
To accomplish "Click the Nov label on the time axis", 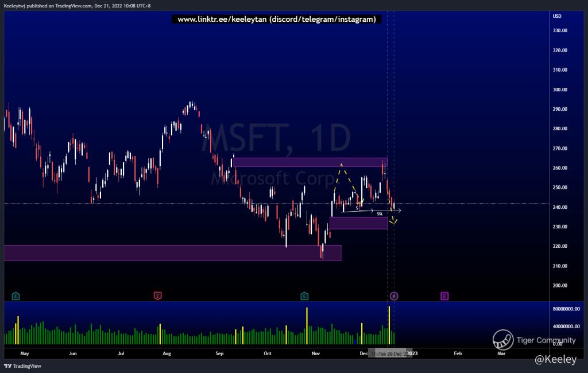I will [x=315, y=353].
